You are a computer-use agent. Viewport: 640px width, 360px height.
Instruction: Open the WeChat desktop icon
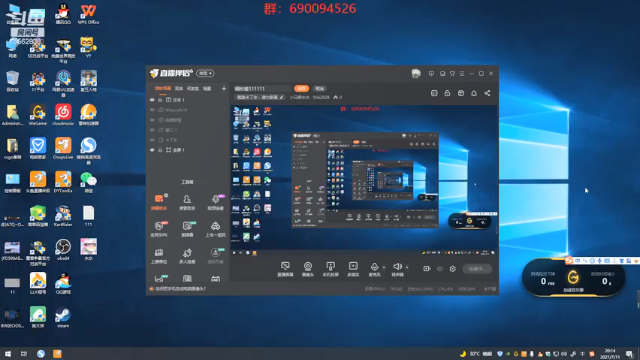coord(88,182)
